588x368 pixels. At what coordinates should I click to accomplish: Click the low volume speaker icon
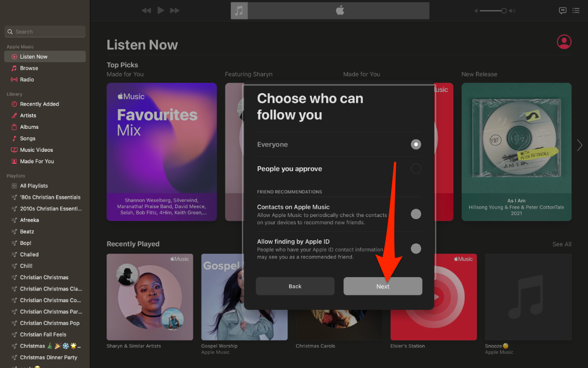pos(476,11)
